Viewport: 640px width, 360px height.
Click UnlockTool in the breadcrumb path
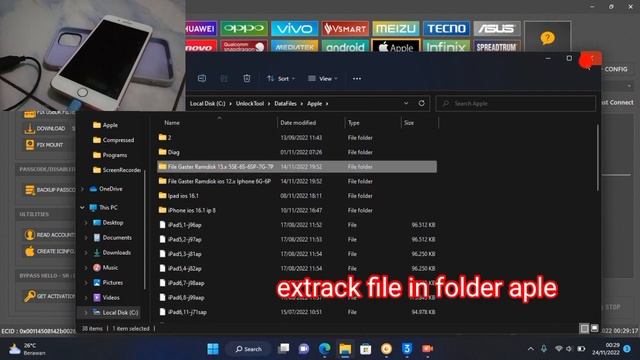250,104
